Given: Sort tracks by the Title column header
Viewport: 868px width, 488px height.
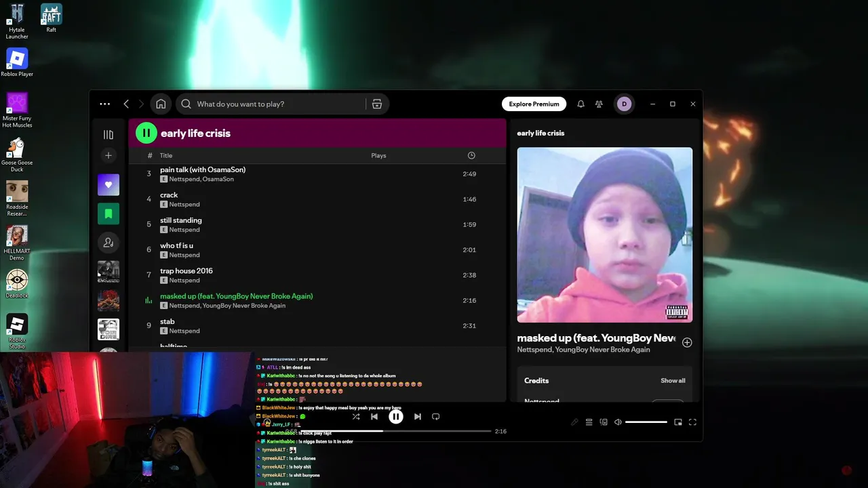Looking at the screenshot, I should coord(166,155).
